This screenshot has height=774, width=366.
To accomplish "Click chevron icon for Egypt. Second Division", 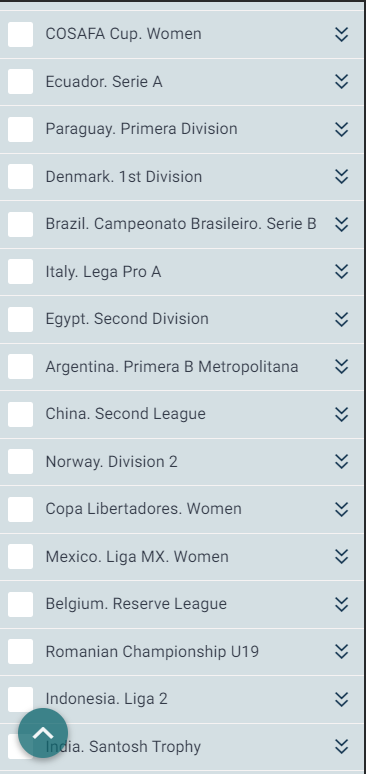I will (x=341, y=319).
